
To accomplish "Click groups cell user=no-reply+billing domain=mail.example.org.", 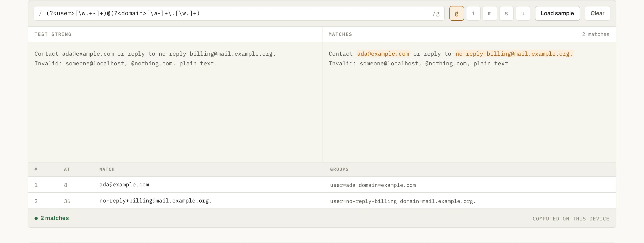I will tap(402, 201).
